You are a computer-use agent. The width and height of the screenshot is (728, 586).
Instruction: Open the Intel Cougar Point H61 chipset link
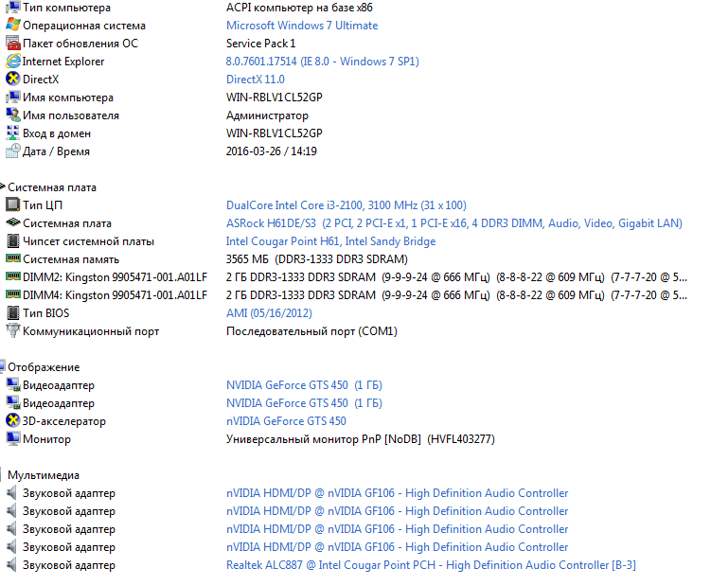[330, 241]
